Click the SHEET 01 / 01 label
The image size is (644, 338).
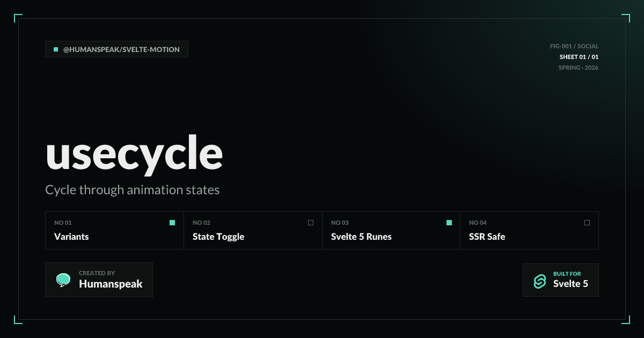tap(579, 57)
